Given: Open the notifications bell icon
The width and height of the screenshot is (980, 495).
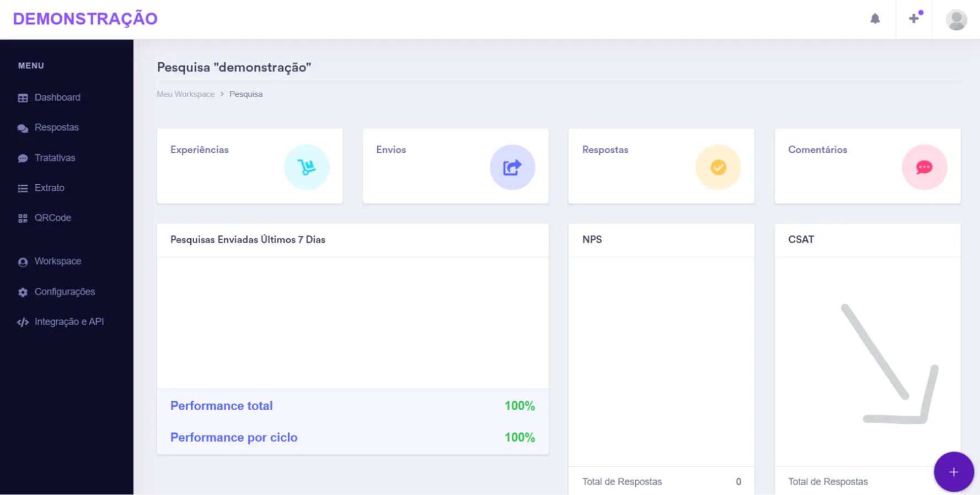Looking at the screenshot, I should pyautogui.click(x=875, y=19).
